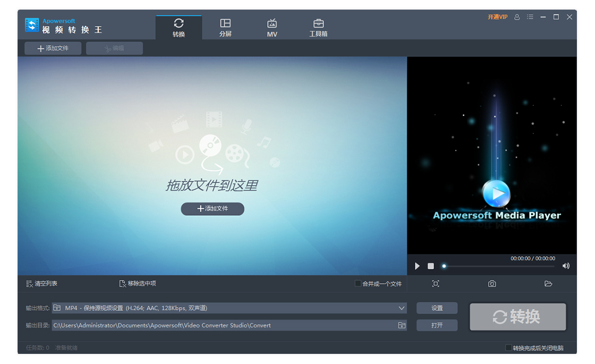Image resolution: width=595 pixels, height=364 pixels.
Task: Enable 合并成一个文件 checkbox
Action: 358,284
